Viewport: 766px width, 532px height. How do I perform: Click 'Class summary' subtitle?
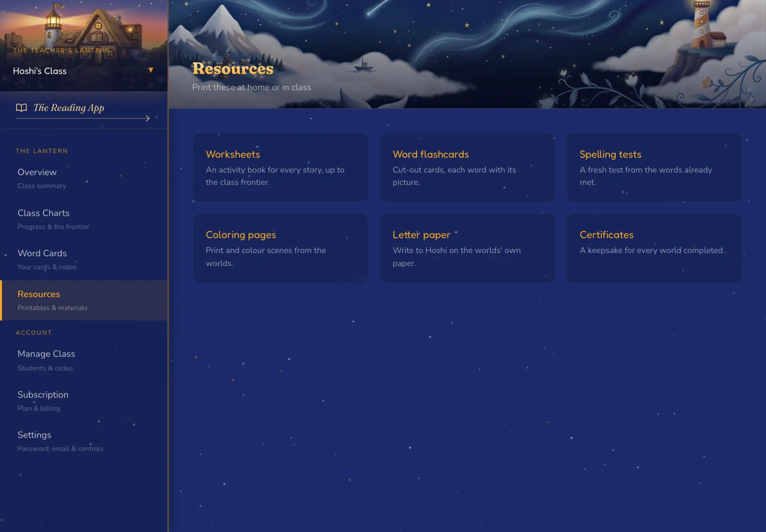(42, 186)
